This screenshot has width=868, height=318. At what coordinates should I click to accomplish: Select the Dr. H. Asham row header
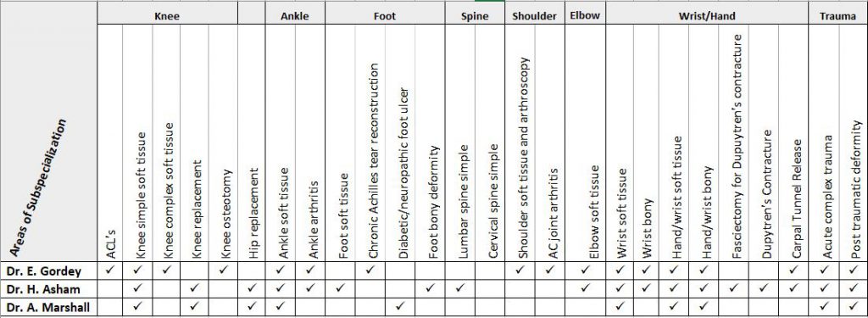click(x=48, y=288)
